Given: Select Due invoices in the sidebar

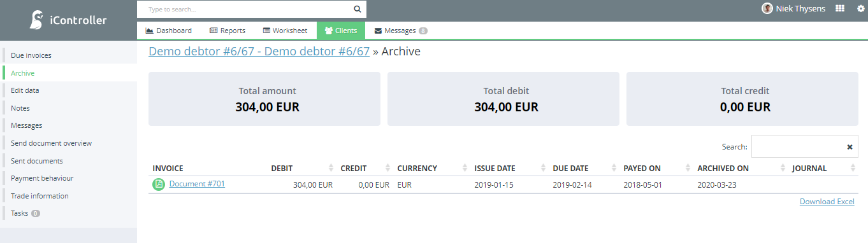Looking at the screenshot, I should click(31, 55).
